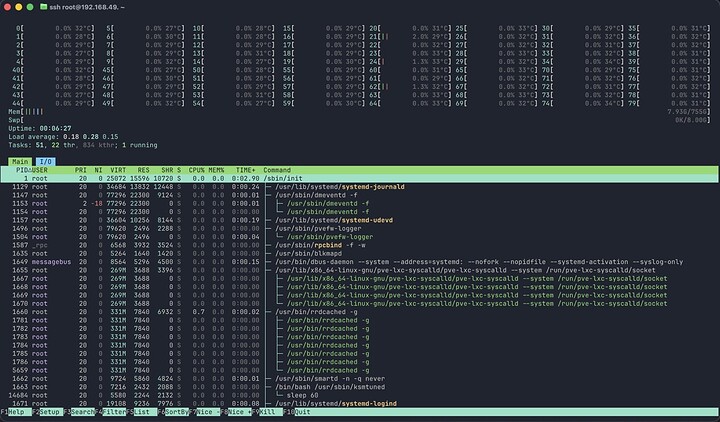Click F3 Search in function bar
Screen dimensions: 720x422
point(79,412)
